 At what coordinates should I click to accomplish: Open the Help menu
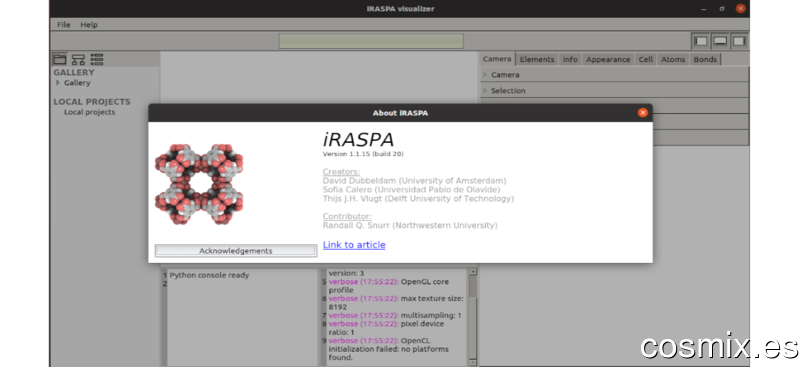[89, 25]
